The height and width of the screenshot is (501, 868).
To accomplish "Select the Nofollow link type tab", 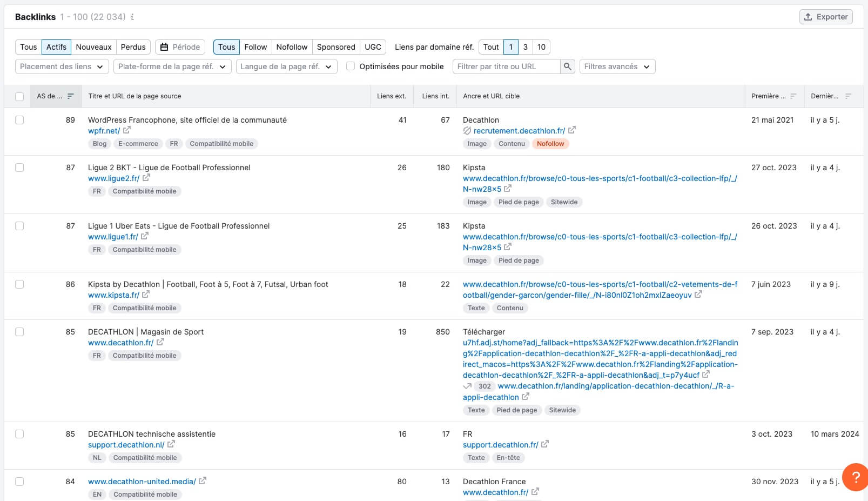I will tap(292, 47).
